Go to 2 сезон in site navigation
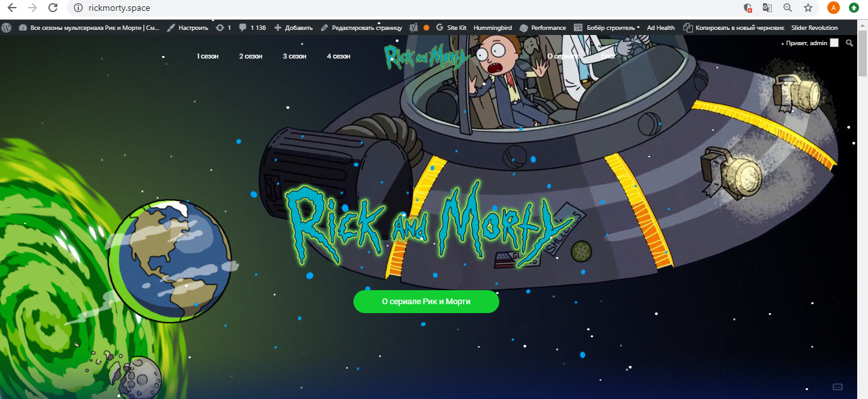The height and width of the screenshot is (399, 868). 251,56
